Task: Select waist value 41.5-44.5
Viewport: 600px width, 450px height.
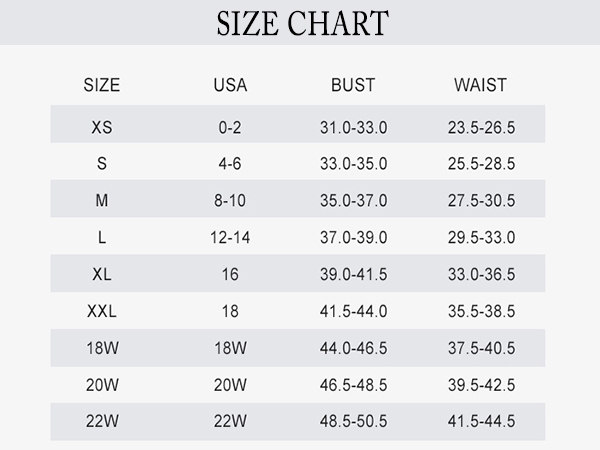Action: tap(481, 421)
